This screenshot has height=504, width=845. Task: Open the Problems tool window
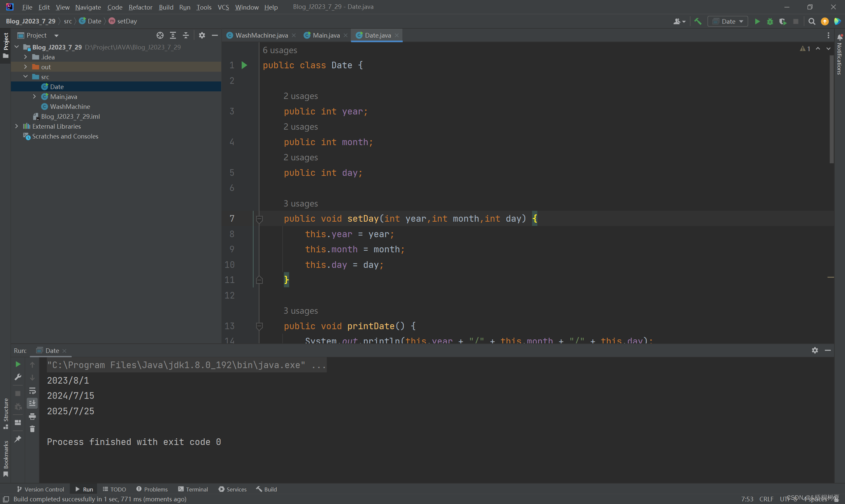pyautogui.click(x=152, y=489)
